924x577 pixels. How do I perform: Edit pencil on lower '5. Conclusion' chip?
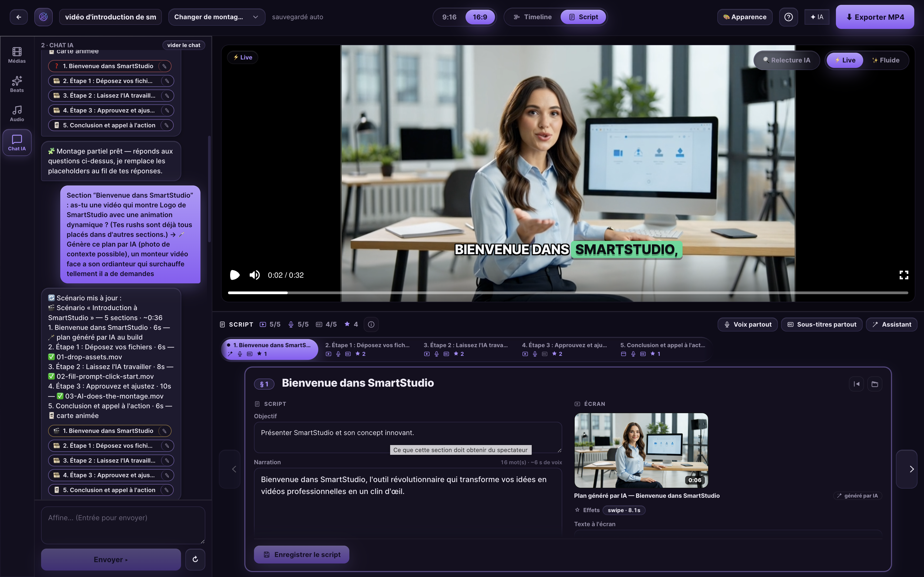click(x=166, y=490)
